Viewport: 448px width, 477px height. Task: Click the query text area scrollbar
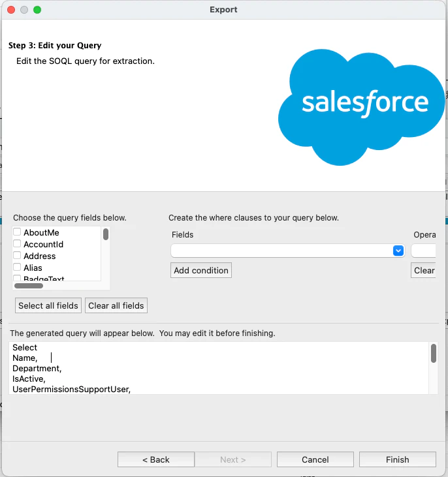click(x=434, y=353)
